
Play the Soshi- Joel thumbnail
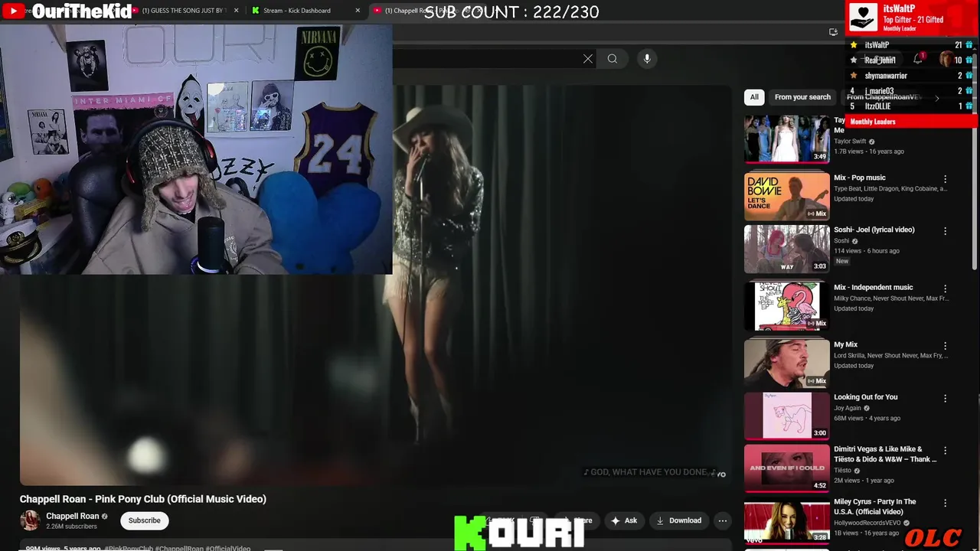click(x=787, y=248)
